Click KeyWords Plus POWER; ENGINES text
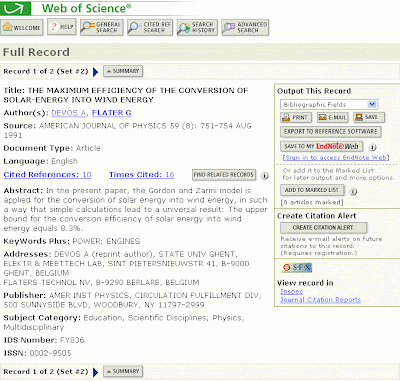The width and height of the screenshot is (400, 381). pos(106,241)
